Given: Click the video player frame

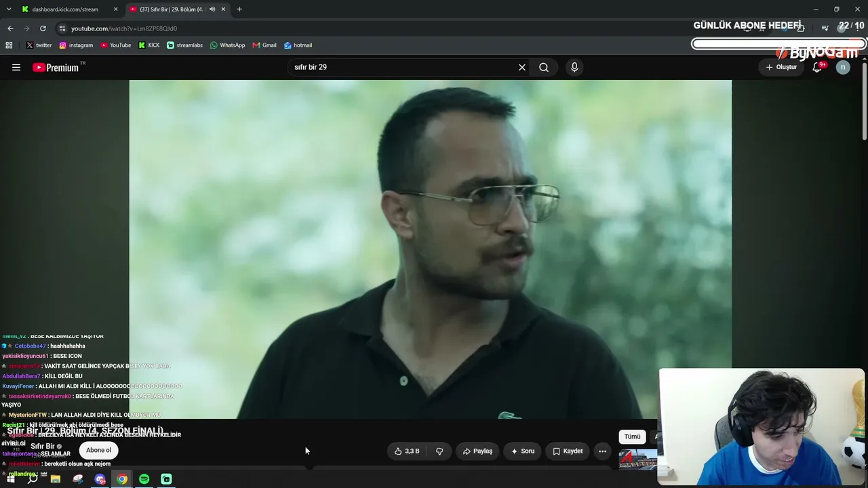Looking at the screenshot, I should (x=431, y=249).
